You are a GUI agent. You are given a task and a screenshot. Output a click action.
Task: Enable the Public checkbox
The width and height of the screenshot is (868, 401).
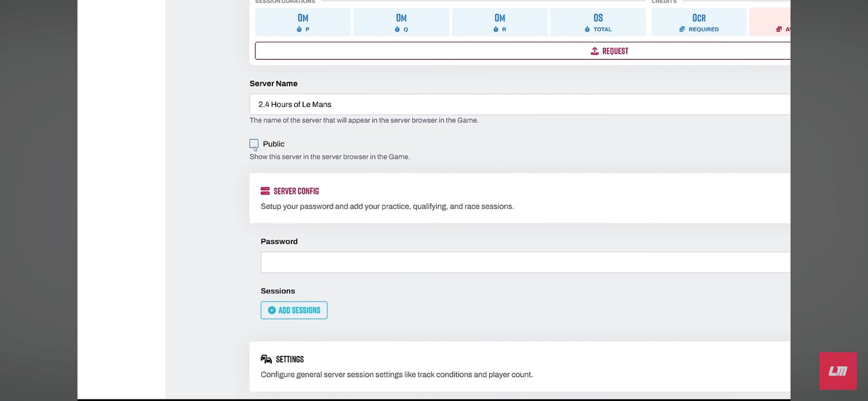click(x=254, y=144)
